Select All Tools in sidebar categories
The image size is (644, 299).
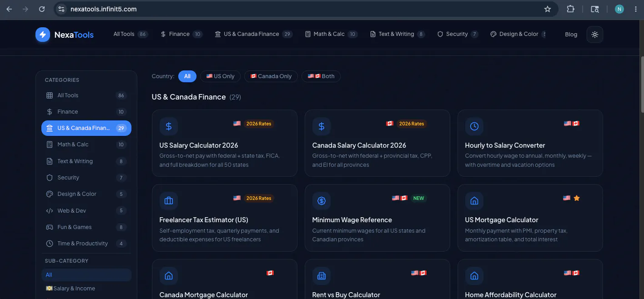click(86, 95)
